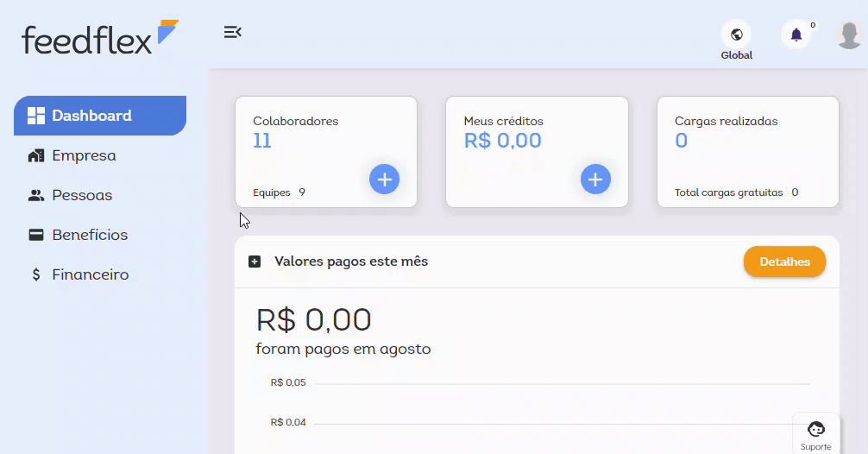This screenshot has height=454, width=868.
Task: Open the Benefícios page
Action: click(90, 235)
